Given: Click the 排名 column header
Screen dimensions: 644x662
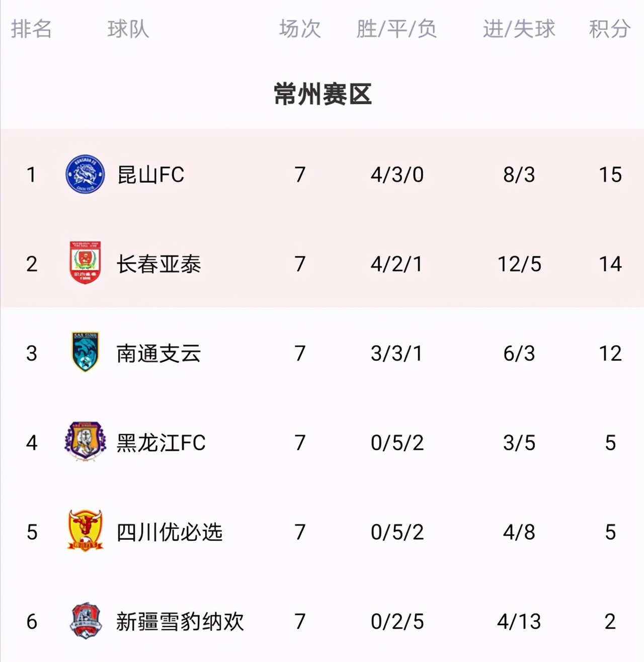Looking at the screenshot, I should click(x=32, y=29).
